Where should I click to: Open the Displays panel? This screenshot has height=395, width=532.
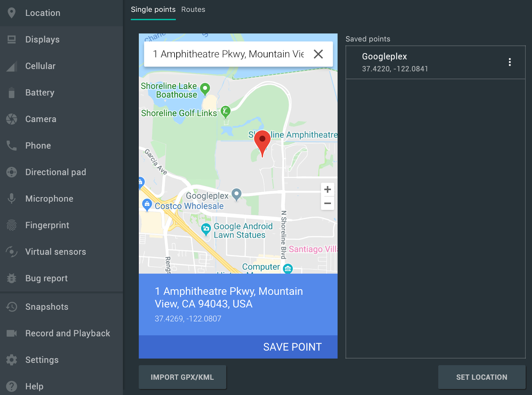42,40
